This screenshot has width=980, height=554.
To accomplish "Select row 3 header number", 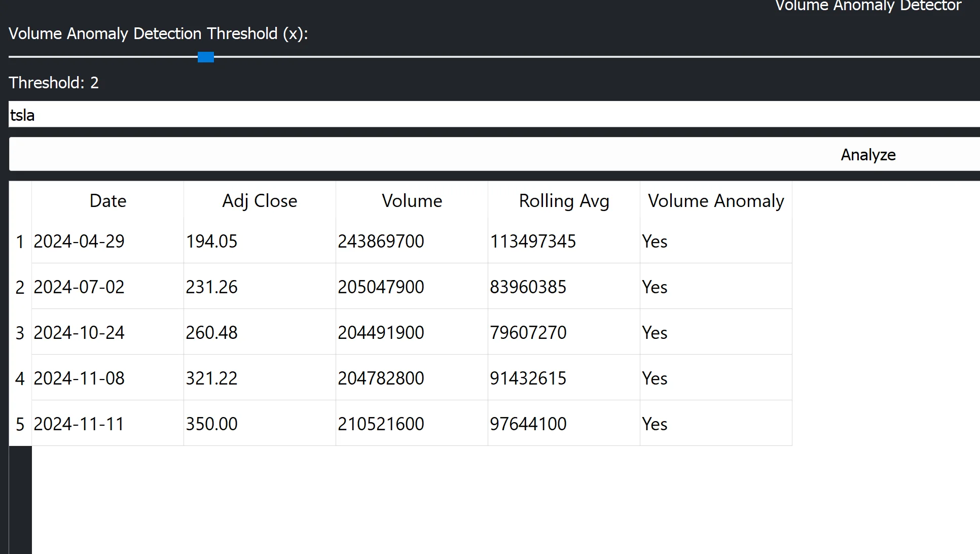I will point(20,333).
